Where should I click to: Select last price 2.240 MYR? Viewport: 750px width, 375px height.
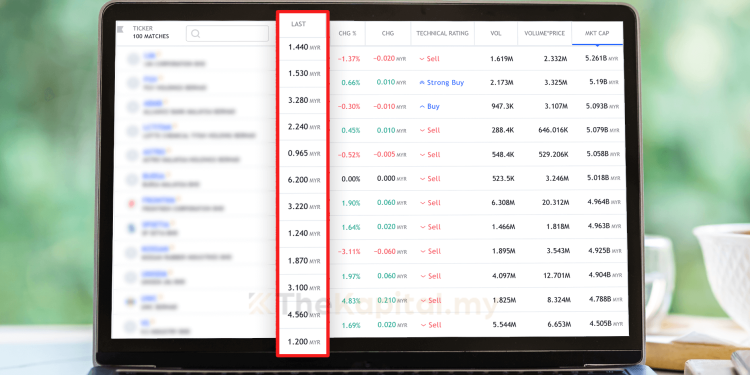coord(304,127)
